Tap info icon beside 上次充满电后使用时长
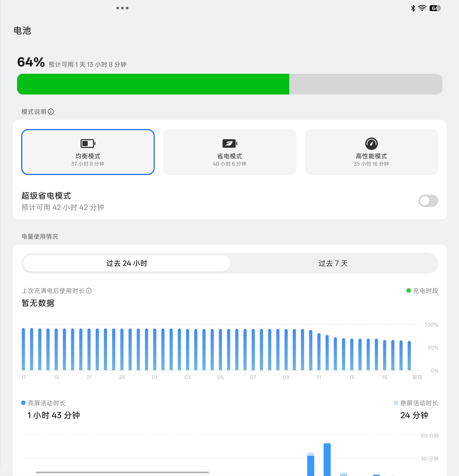The height and width of the screenshot is (476, 459). 89,291
